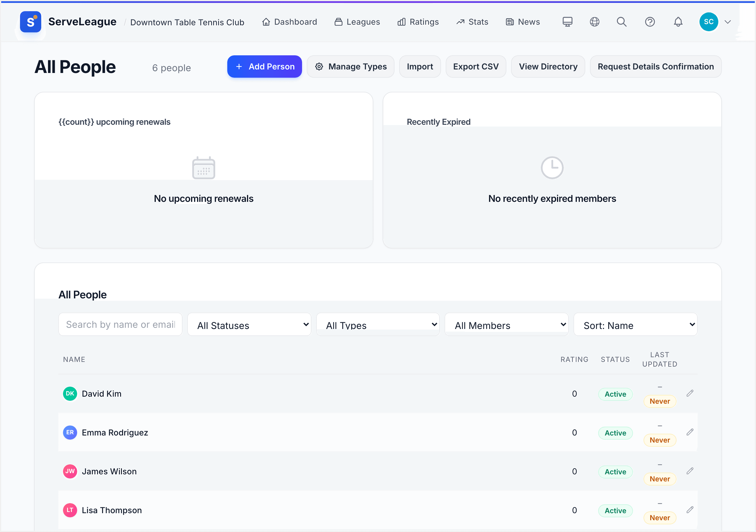
Task: Expand the All Types dropdown
Action: pos(378,324)
